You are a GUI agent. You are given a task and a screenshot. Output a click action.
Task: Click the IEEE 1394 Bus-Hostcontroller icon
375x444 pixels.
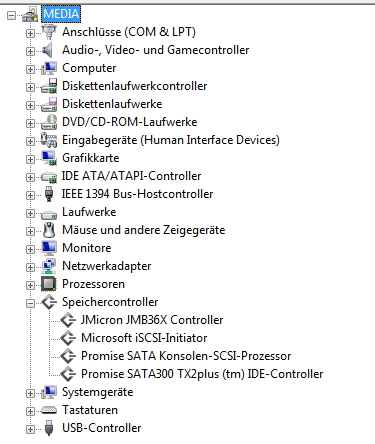pyautogui.click(x=49, y=194)
